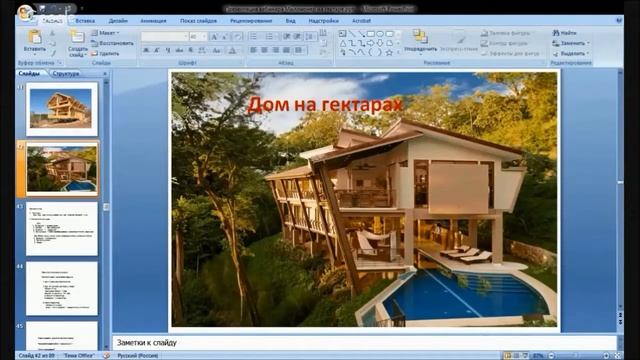Click Find (Найти) button
Screen dimensions: 640x360
click(x=564, y=33)
